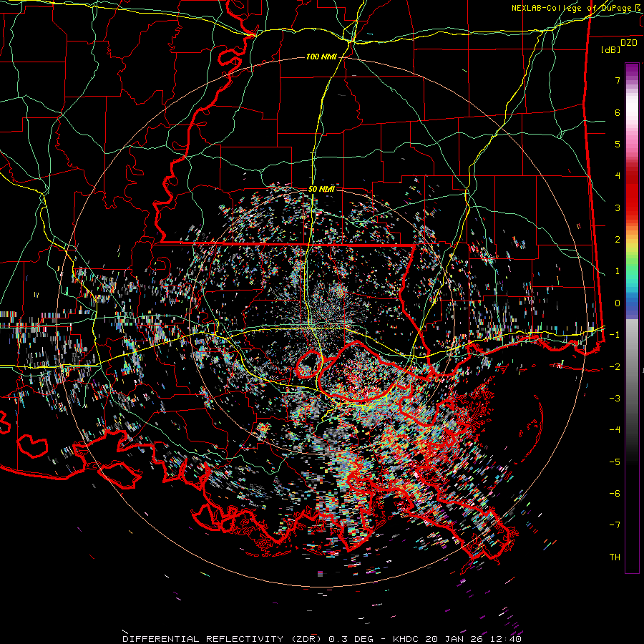
Task: Click the 'TH' threshold label on the scale
Action: 615,557
